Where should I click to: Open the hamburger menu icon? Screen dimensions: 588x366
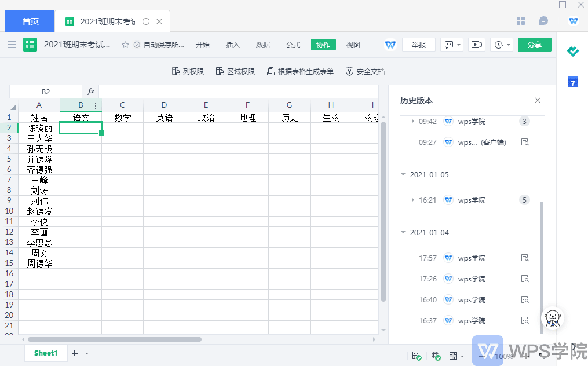12,45
